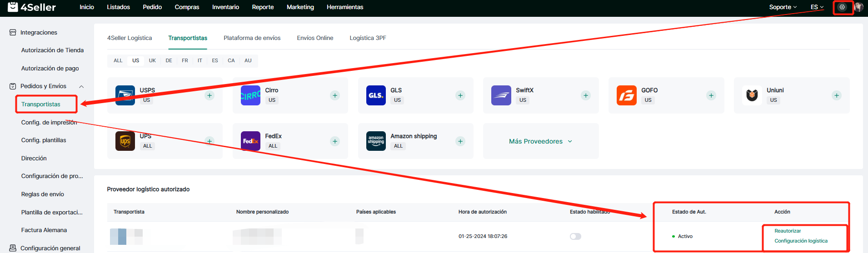Click plus icon next to SwiftX
Viewport: 868px width, 253px height.
[586, 95]
